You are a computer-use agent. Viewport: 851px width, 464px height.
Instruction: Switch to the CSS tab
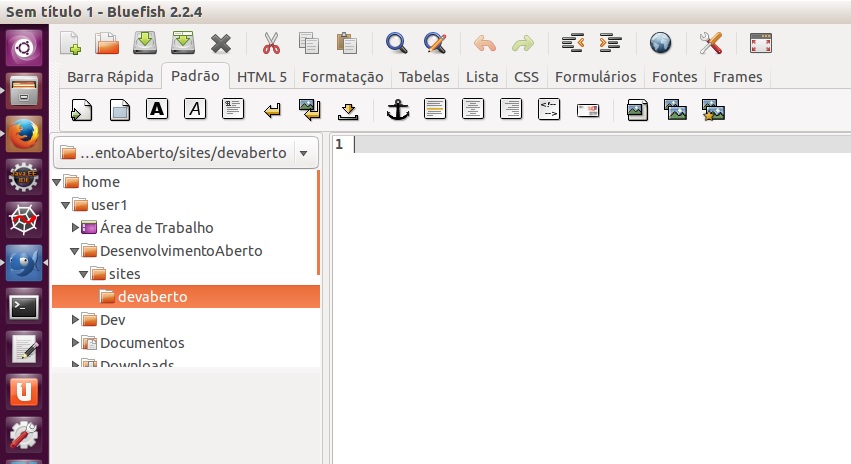526,77
